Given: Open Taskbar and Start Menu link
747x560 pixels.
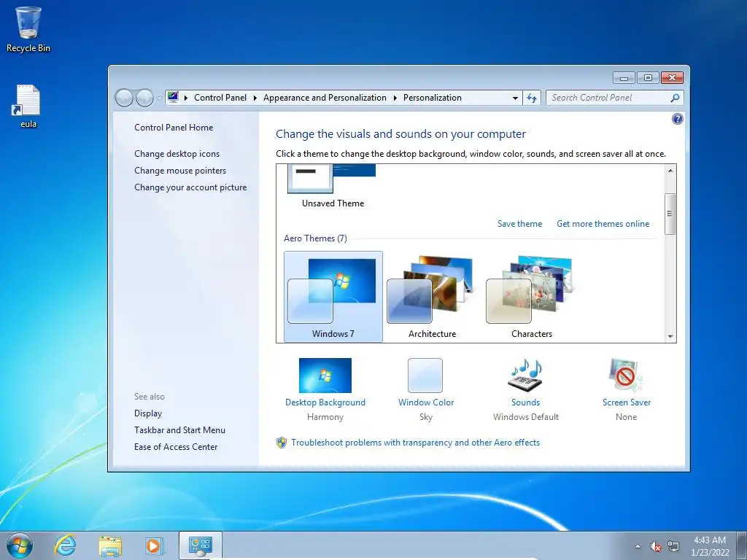Looking at the screenshot, I should [179, 430].
